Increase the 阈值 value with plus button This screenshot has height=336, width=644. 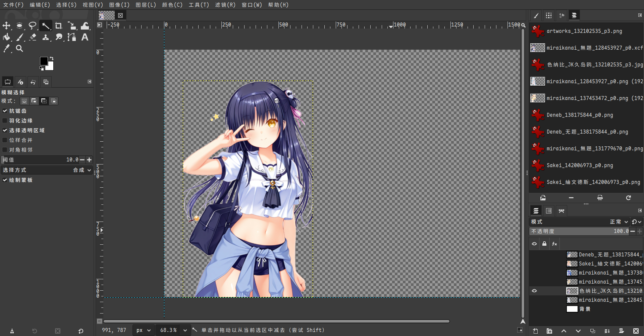(x=89, y=160)
